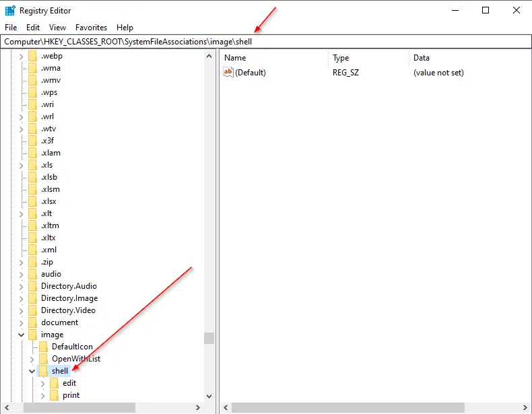Click the (Default) string value icon

point(228,72)
